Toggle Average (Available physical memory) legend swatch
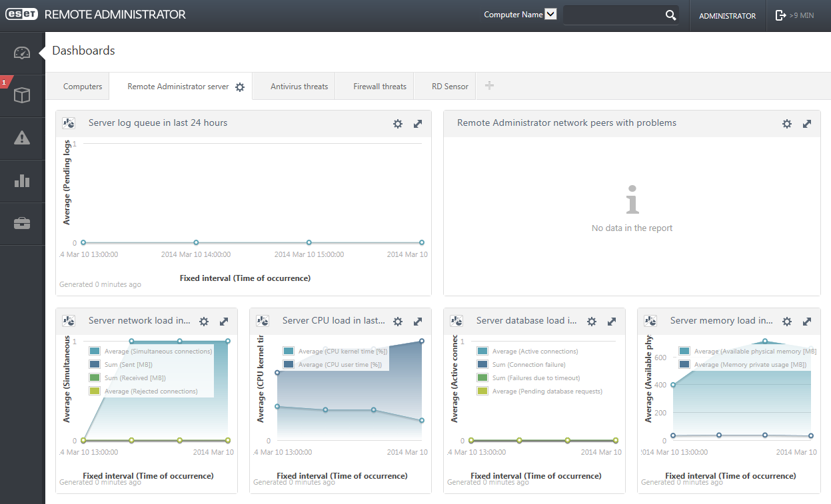The height and width of the screenshot is (504, 831). point(684,351)
